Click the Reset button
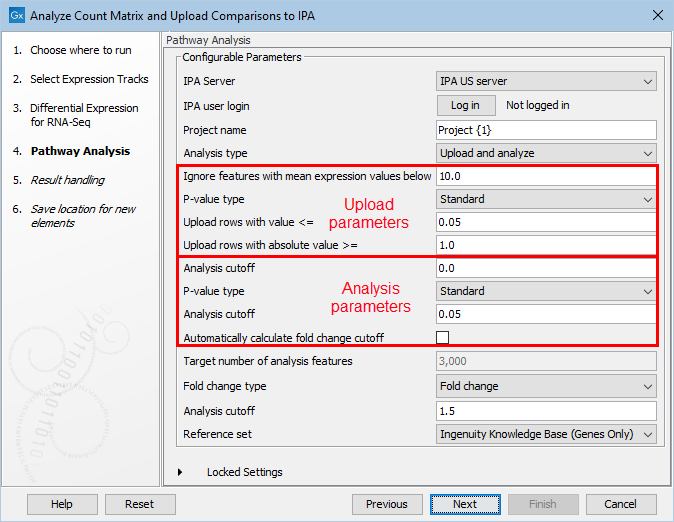 click(140, 504)
